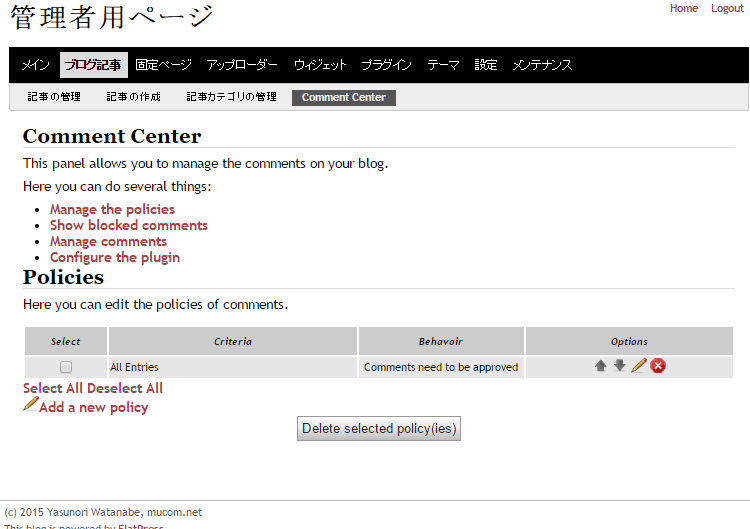
Task: Open the アップローダー menu tab
Action: point(242,65)
